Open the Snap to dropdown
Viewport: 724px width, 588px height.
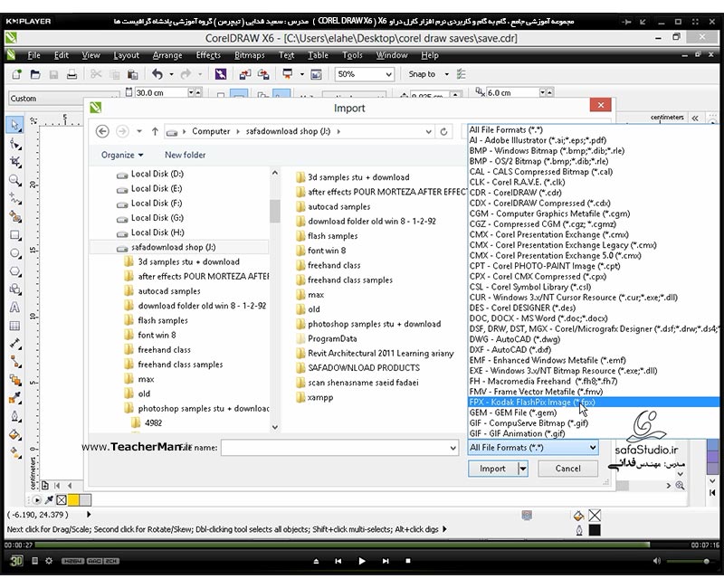tap(446, 74)
